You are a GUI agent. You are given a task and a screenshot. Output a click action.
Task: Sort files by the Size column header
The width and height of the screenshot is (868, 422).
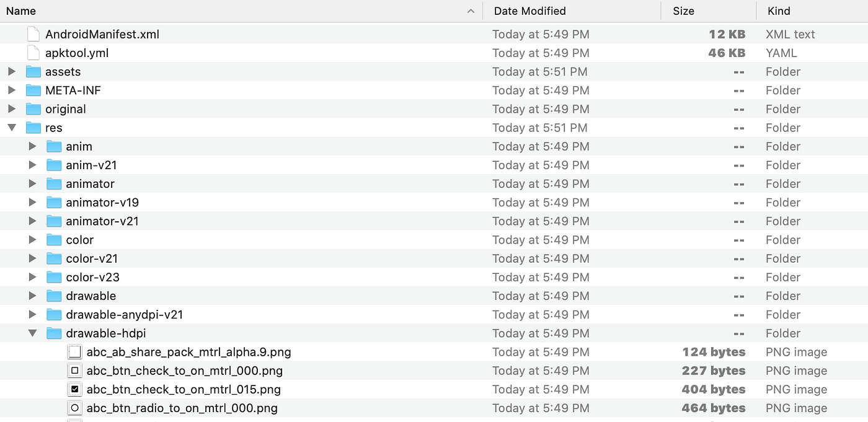point(684,11)
